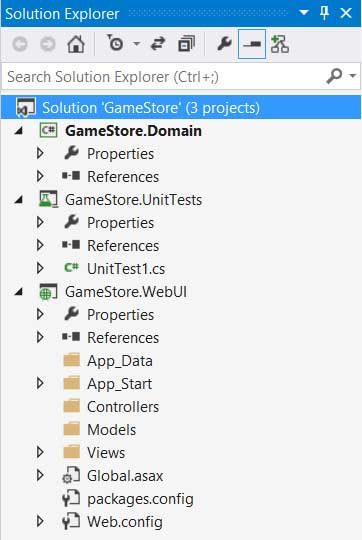Click the Back navigation arrow in toolbar
This screenshot has height=540, width=362.
[20, 44]
